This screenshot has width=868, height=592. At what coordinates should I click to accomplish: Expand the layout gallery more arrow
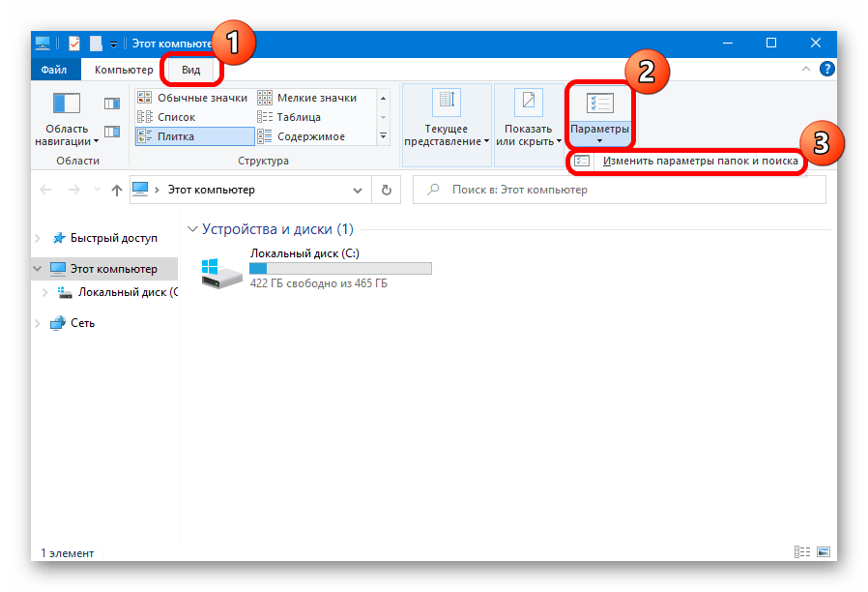[383, 136]
